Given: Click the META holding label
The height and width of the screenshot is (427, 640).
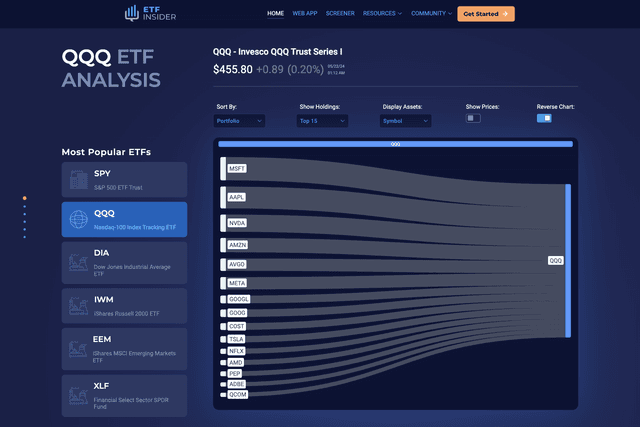Looking at the screenshot, I should point(237,283).
